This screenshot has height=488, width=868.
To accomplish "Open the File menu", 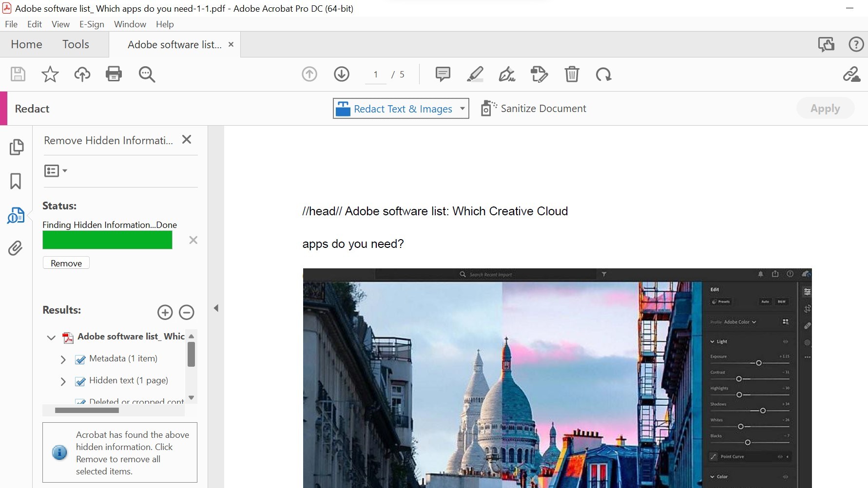I will 11,24.
